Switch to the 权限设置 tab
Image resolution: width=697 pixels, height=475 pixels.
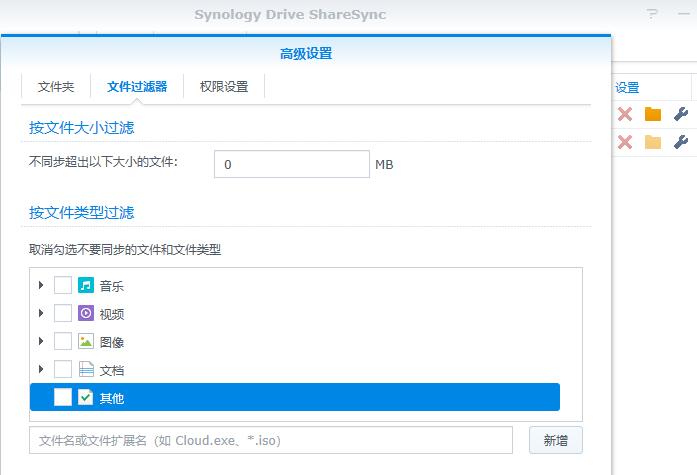pyautogui.click(x=224, y=87)
